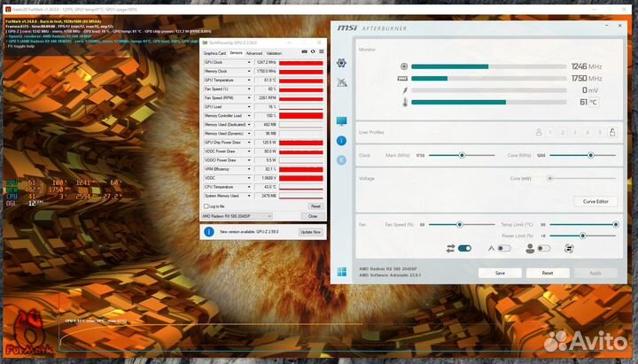Click the Core (MHz) clock slider handle
Viewport: 638px width, 364px height.
pyautogui.click(x=590, y=155)
